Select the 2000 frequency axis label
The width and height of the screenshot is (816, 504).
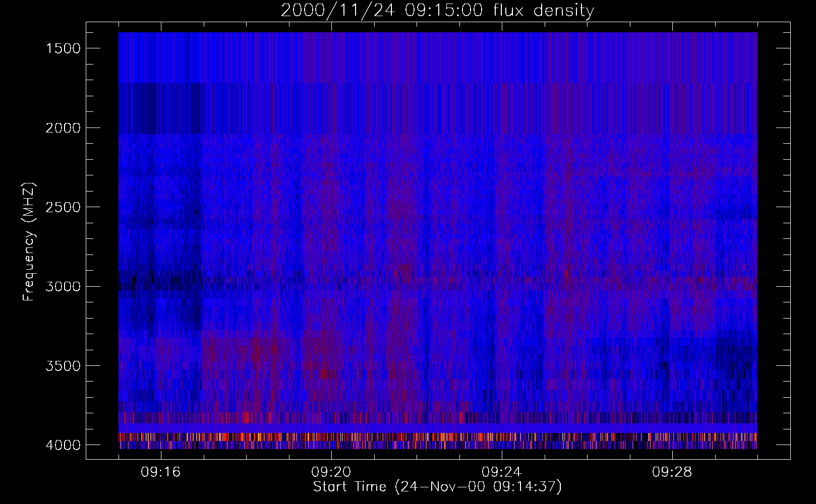pyautogui.click(x=63, y=128)
